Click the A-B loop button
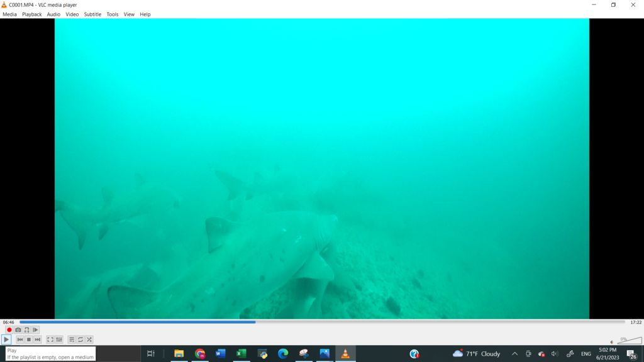 point(27,330)
